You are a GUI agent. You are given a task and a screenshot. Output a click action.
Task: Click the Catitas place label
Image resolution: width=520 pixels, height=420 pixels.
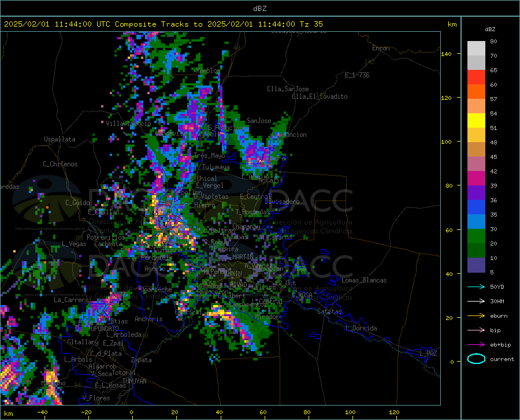coord(329,311)
